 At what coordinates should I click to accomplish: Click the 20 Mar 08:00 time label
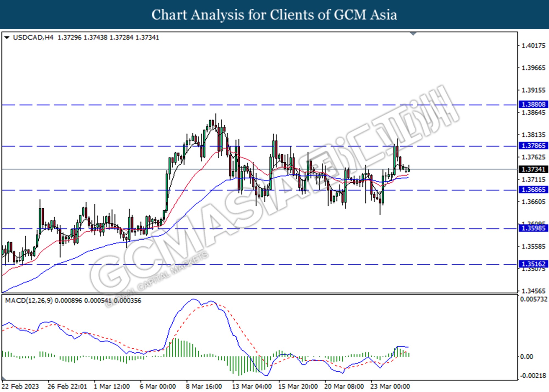[344, 386]
